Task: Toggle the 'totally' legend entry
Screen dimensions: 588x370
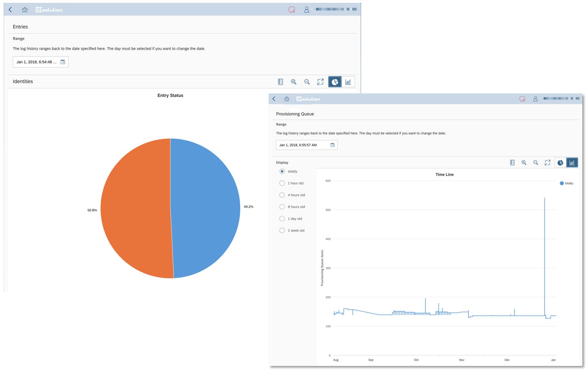Action: (566, 183)
